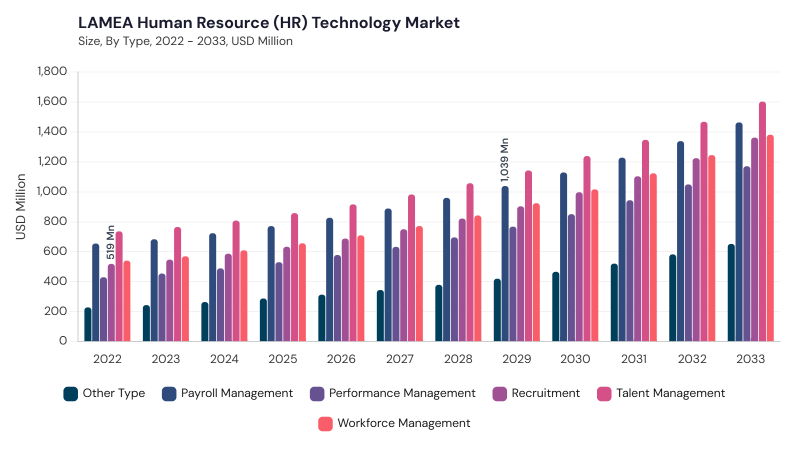Toggle the Payroll Management legend label
Image resolution: width=800 pixels, height=450 pixels.
coord(237,393)
